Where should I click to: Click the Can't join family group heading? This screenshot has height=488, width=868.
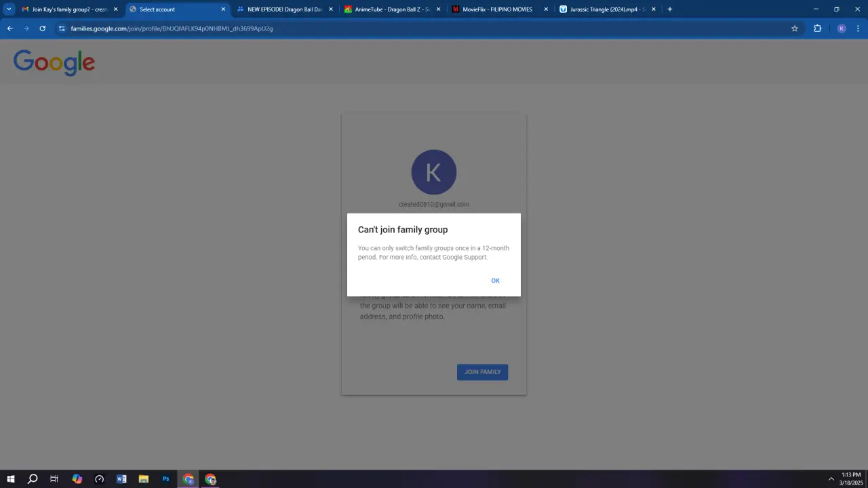(x=403, y=230)
